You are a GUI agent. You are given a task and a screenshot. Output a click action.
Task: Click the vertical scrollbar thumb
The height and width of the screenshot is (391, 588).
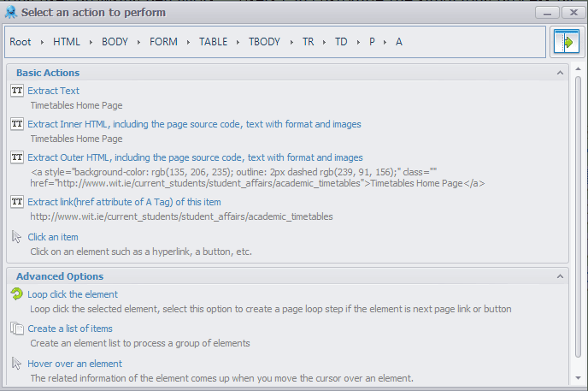579,216
